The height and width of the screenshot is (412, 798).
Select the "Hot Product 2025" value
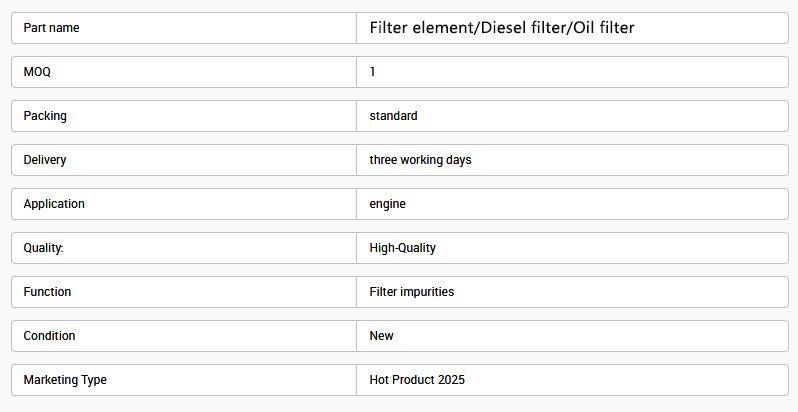point(417,380)
